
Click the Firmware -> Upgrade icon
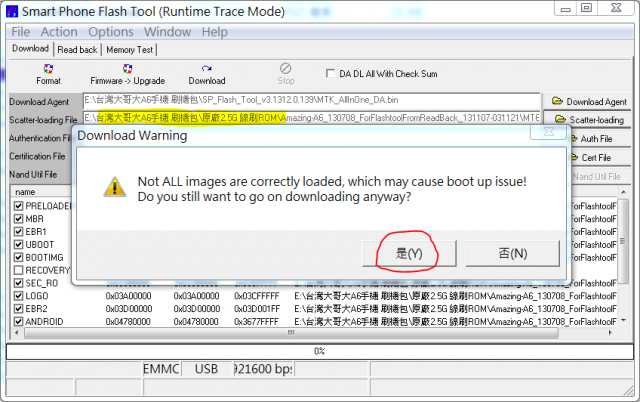127,69
